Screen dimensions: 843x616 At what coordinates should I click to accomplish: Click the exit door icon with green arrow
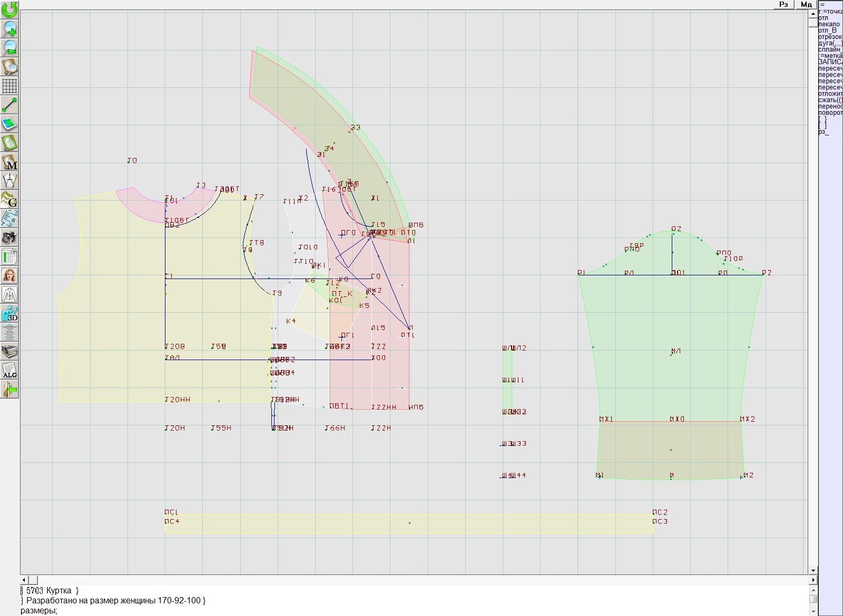click(9, 390)
